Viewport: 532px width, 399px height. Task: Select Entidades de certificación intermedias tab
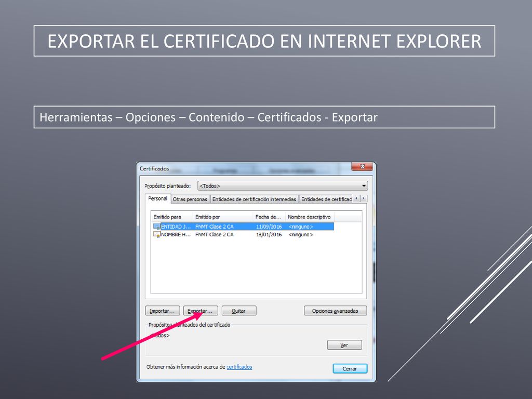(254, 199)
